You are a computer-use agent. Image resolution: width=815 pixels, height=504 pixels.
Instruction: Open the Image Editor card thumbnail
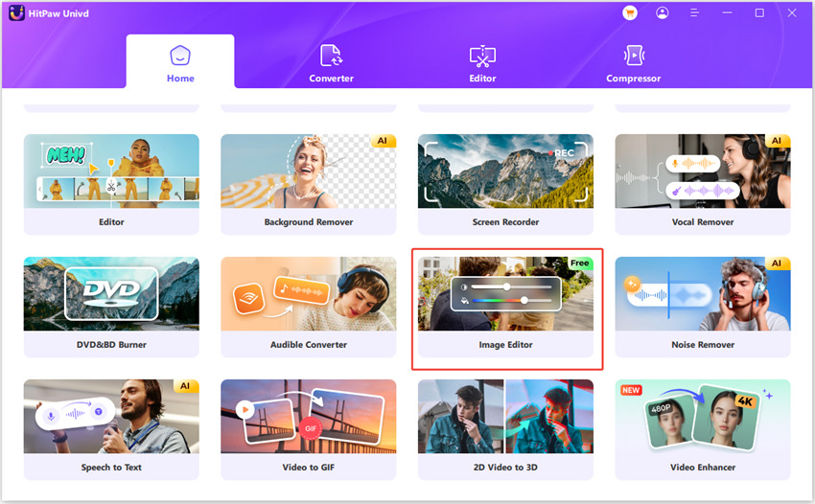point(505,293)
